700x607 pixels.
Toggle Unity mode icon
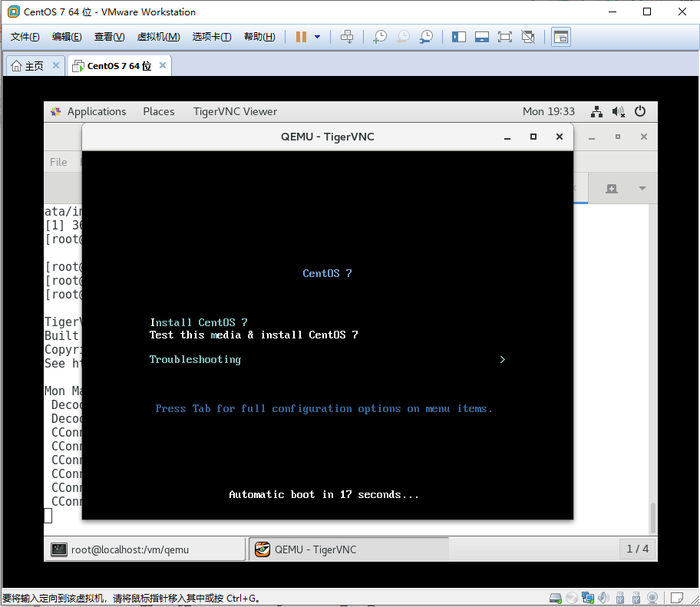point(528,37)
